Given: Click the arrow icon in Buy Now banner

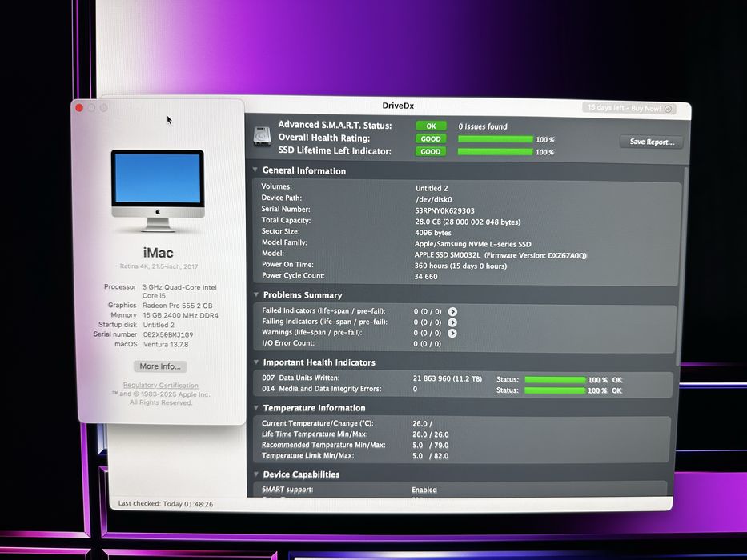Looking at the screenshot, I should (x=668, y=109).
